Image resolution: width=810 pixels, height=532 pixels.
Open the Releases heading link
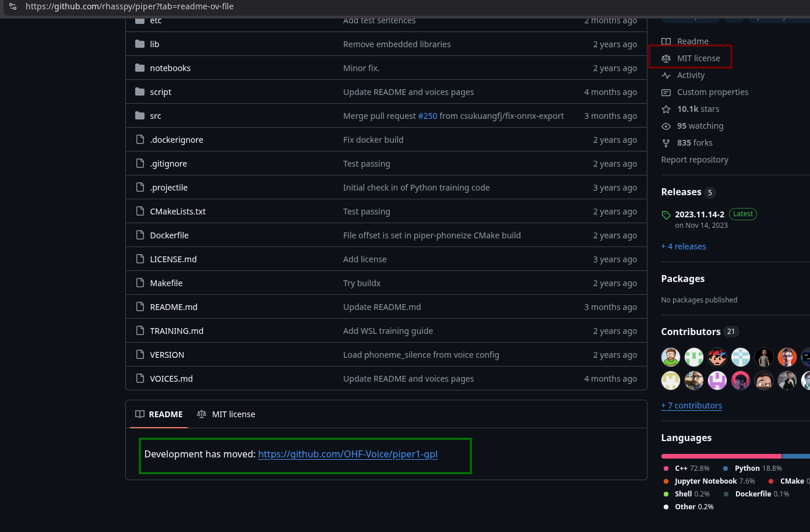coord(681,192)
